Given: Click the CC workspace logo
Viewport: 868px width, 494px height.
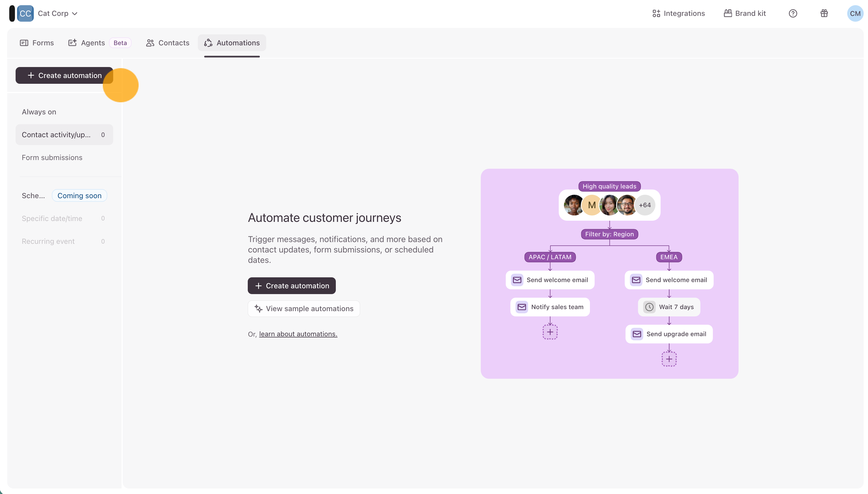Looking at the screenshot, I should tap(25, 14).
